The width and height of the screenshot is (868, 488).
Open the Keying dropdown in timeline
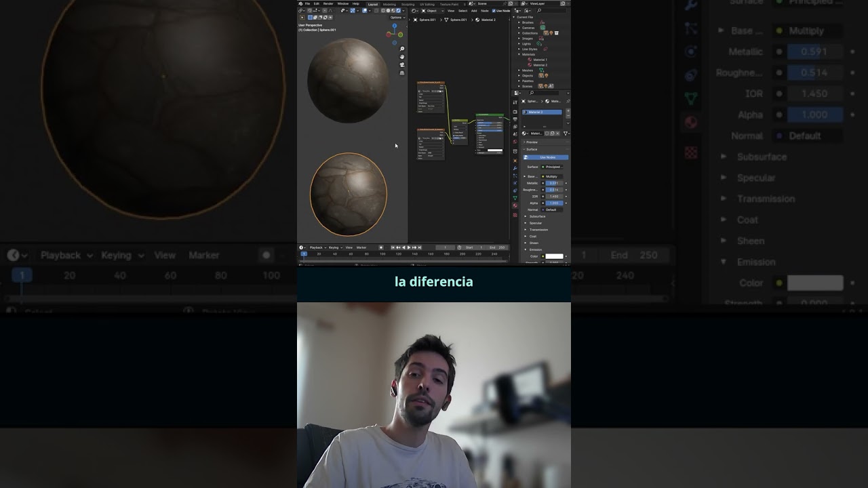tap(336, 247)
